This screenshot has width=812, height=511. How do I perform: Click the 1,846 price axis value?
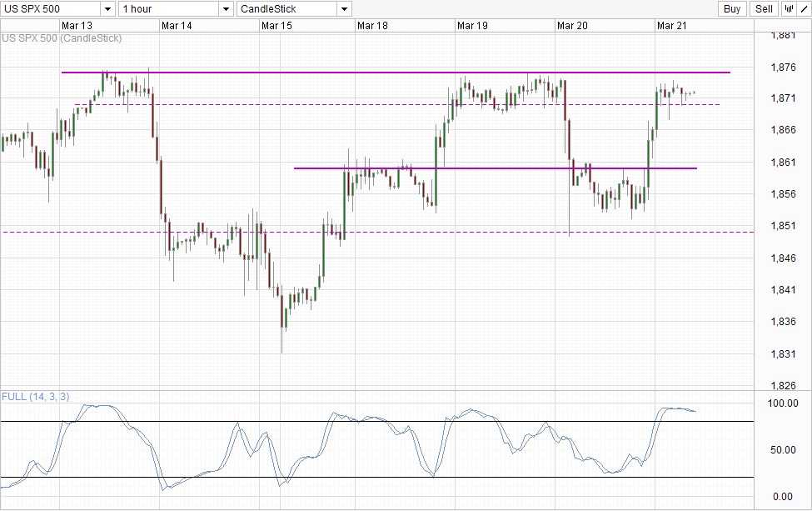click(x=783, y=258)
